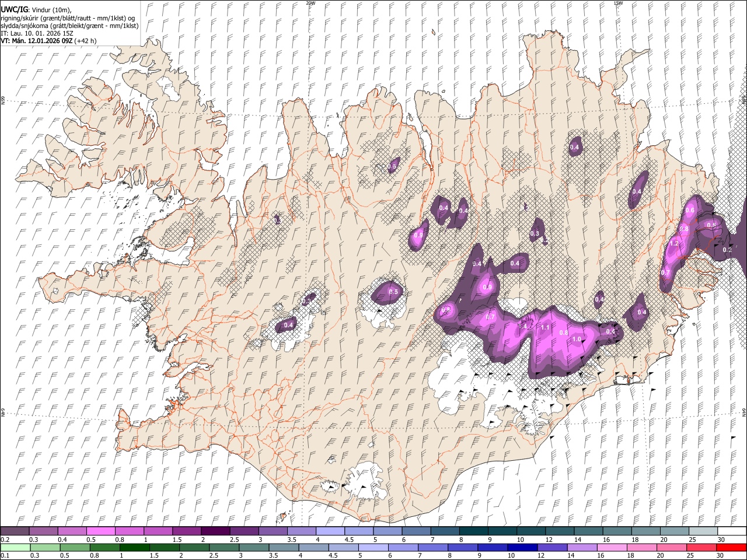The image size is (747, 560).
Task: Pick the dark navy blue swatch, bottom legend row
Action: 521,548
